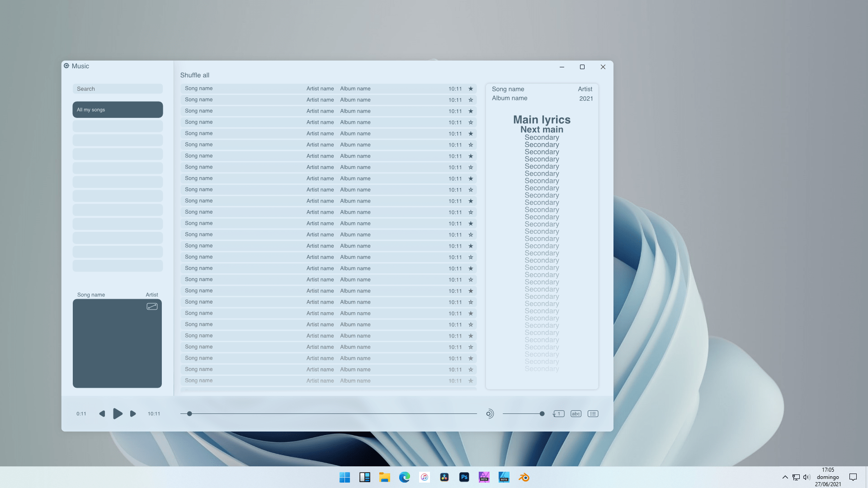Open the playback queue list icon
Viewport: 868px width, 488px height.
click(x=593, y=413)
